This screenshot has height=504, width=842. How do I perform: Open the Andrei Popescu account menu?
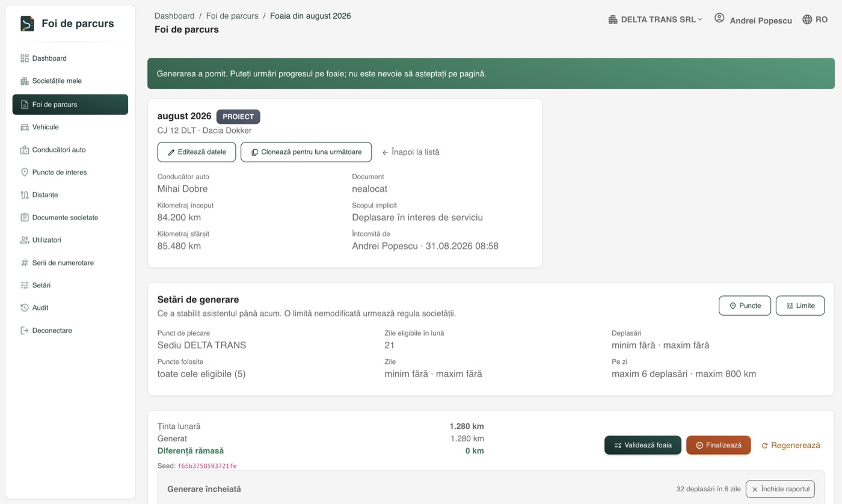coord(761,20)
